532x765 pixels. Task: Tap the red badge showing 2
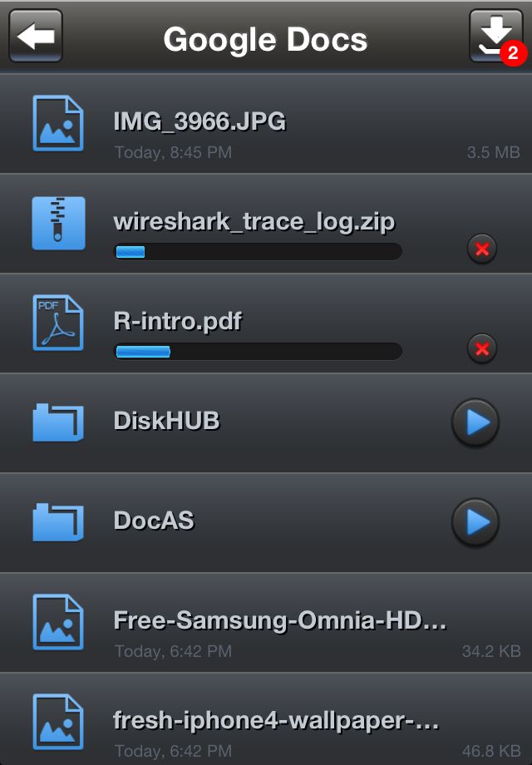pyautogui.click(x=513, y=52)
